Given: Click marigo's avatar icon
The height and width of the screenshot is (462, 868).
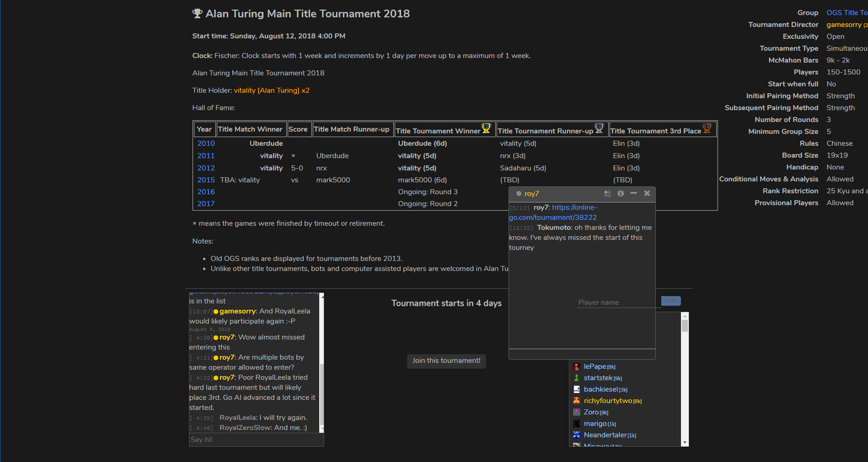Looking at the screenshot, I should tap(577, 424).
